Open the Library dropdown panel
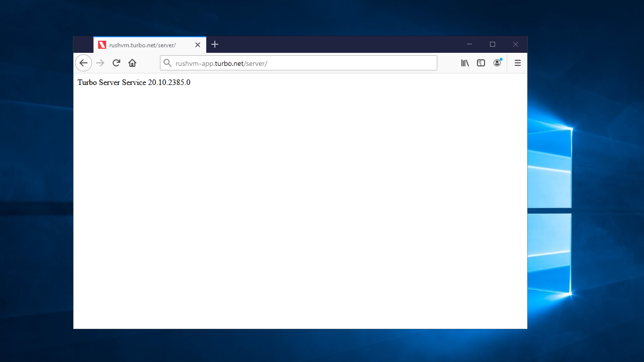The height and width of the screenshot is (362, 644). pyautogui.click(x=464, y=63)
